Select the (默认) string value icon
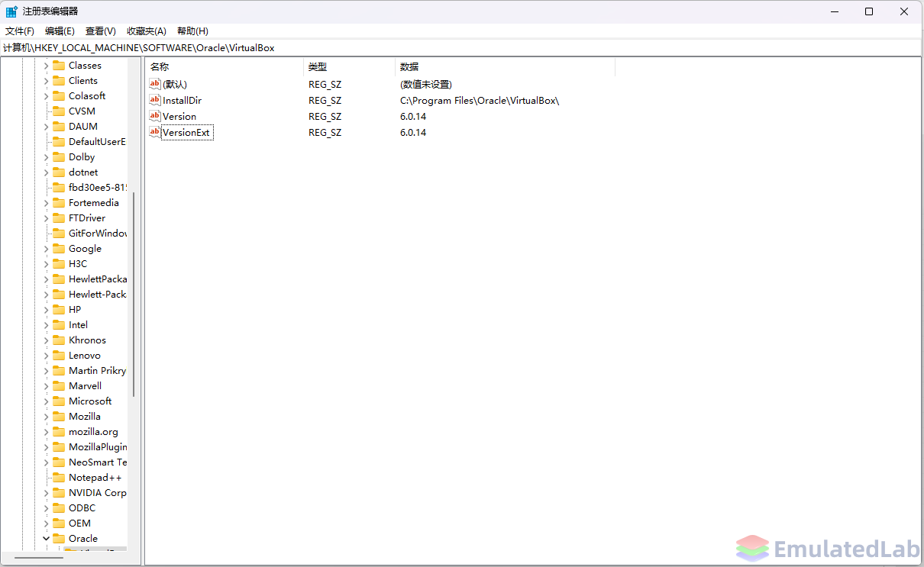The image size is (924, 567). [155, 84]
